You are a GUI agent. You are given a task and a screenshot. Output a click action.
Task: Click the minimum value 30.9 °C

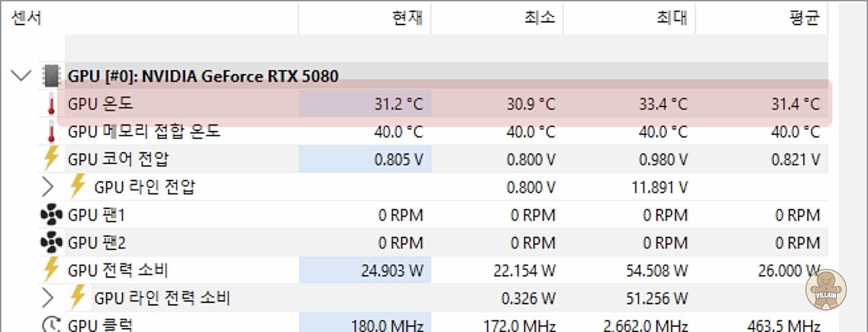click(x=530, y=104)
